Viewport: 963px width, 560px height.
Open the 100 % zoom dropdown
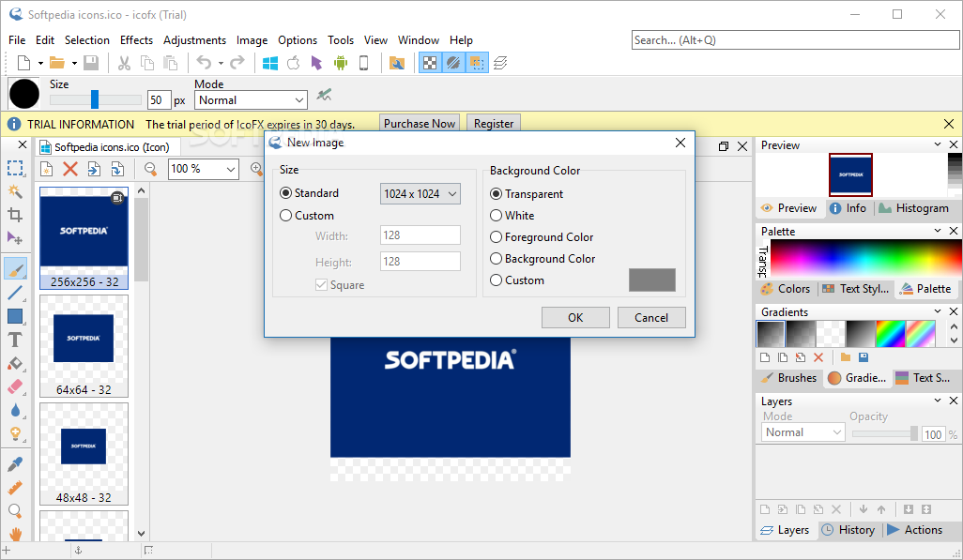click(x=204, y=169)
